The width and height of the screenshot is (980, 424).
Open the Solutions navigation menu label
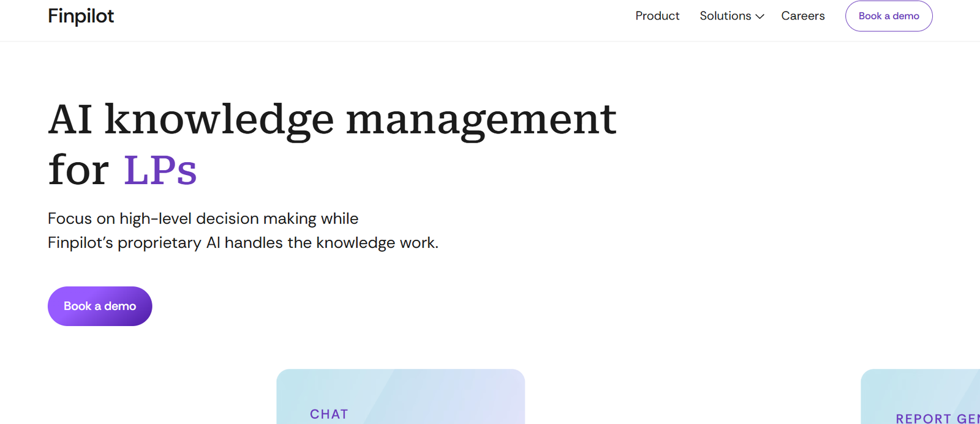(725, 16)
